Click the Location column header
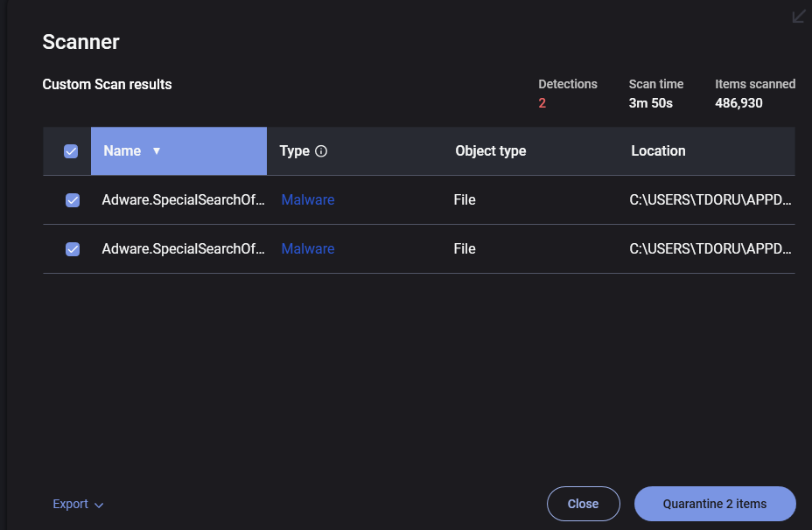This screenshot has width=812, height=530. point(658,151)
